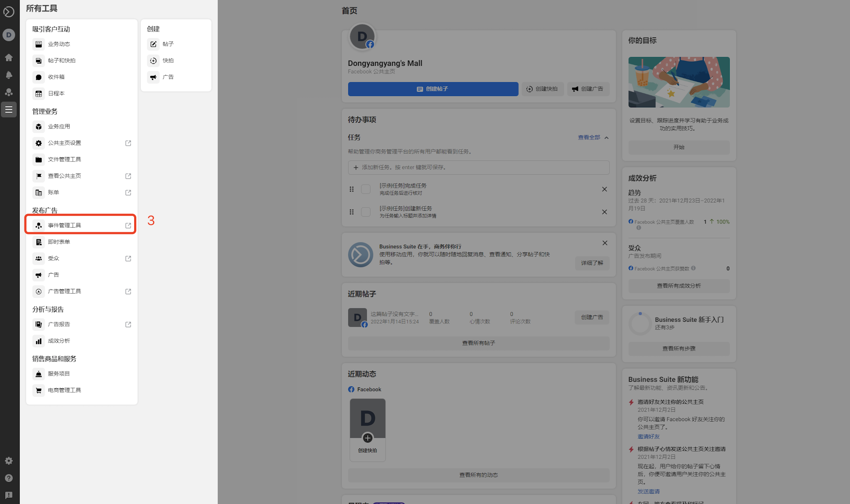Image resolution: width=850 pixels, height=504 pixels.
Task: Open 业务应用 tool
Action: 81,127
